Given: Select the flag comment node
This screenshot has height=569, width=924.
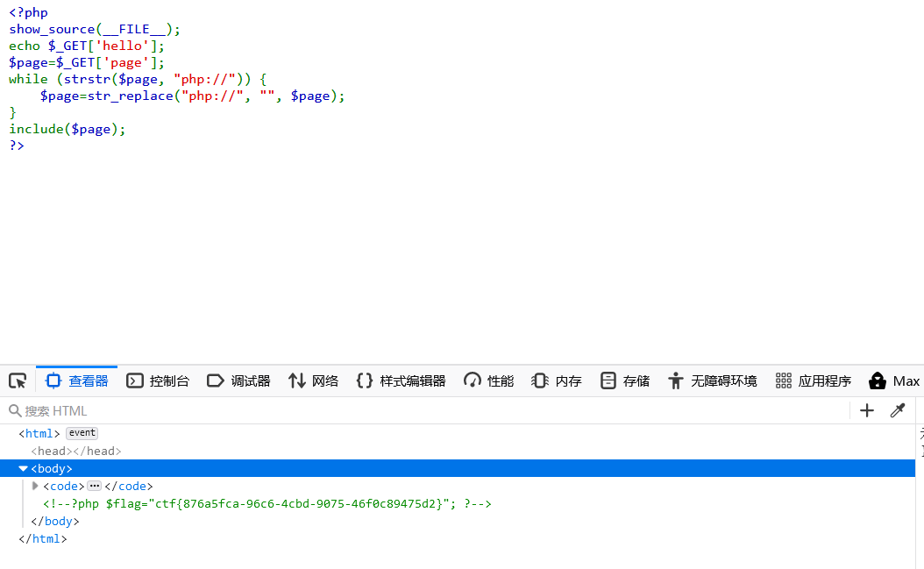Looking at the screenshot, I should point(267,504).
